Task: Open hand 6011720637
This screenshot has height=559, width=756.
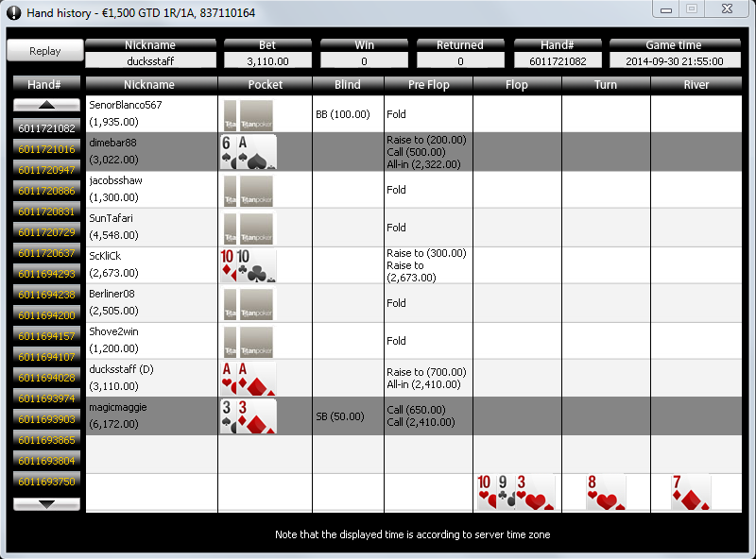Action: tap(46, 252)
